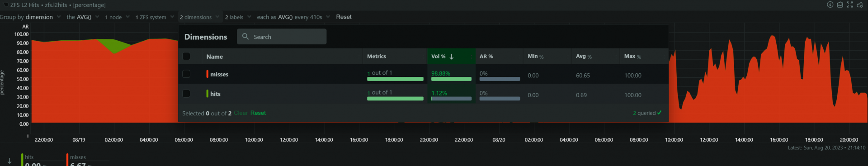868x166 pixels.
Task: Open the chart information icon
Action: (830, 5)
